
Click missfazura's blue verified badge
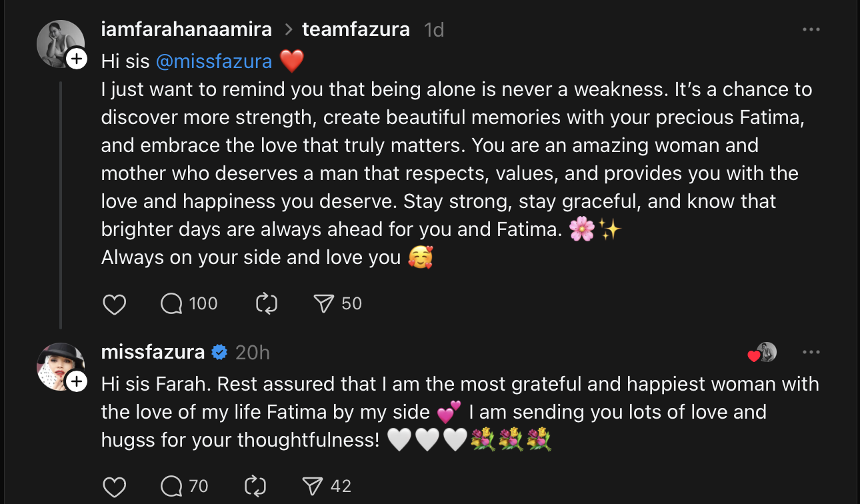[x=219, y=352]
